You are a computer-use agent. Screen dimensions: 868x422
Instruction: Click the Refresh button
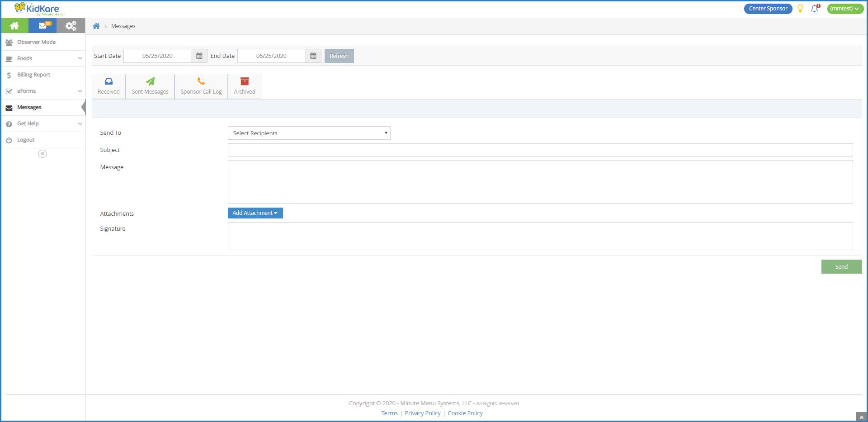[339, 56]
